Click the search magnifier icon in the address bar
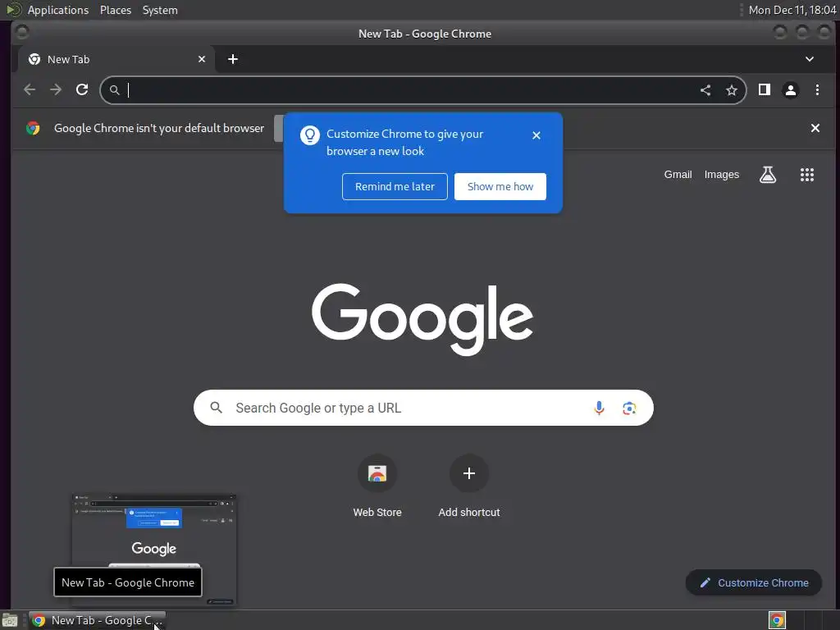The height and width of the screenshot is (630, 840). [115, 90]
